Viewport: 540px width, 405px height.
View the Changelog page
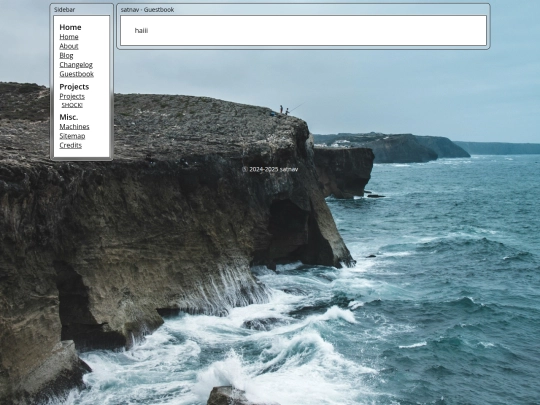[76, 65]
